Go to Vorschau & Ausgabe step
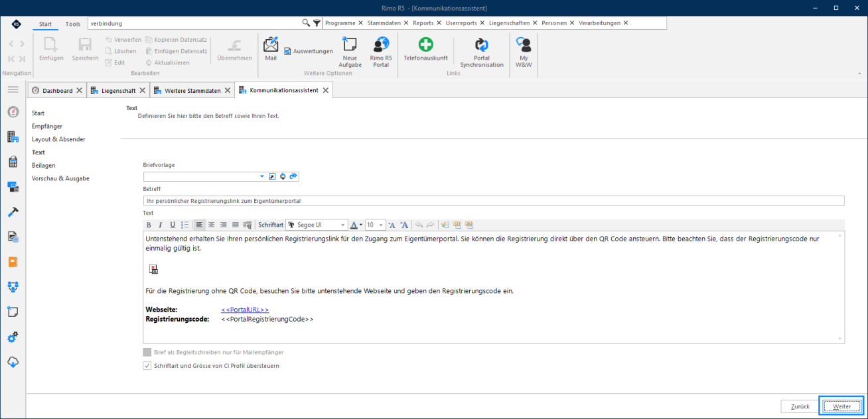 pyautogui.click(x=60, y=178)
